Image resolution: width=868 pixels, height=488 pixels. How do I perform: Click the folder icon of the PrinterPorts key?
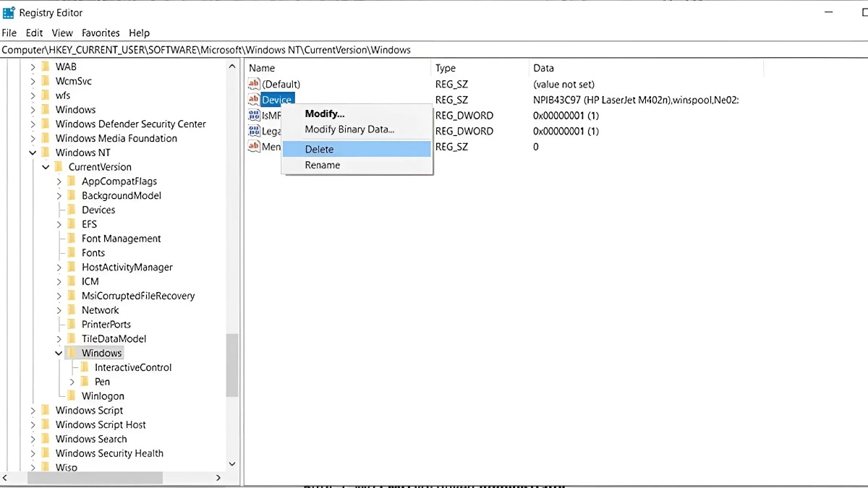click(72, 324)
